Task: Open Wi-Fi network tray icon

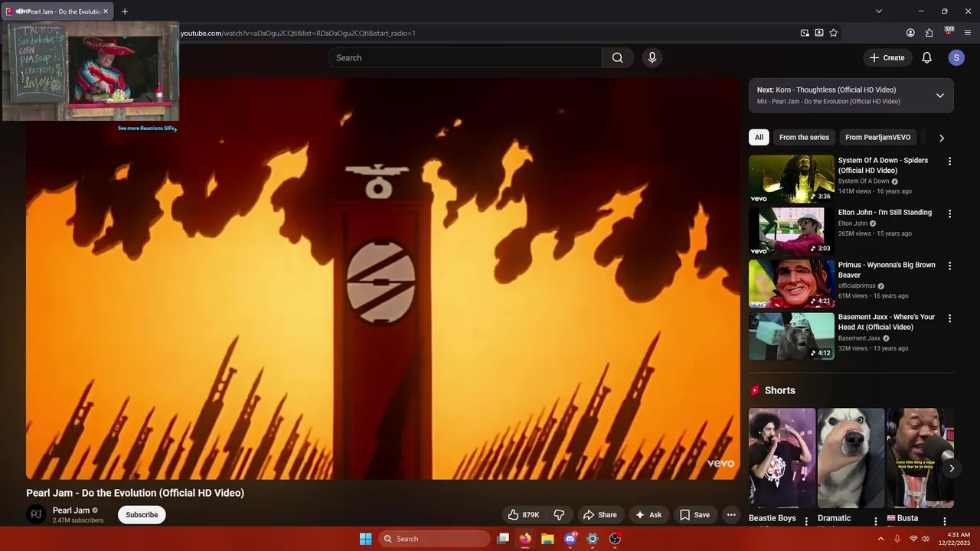Action: [913, 539]
